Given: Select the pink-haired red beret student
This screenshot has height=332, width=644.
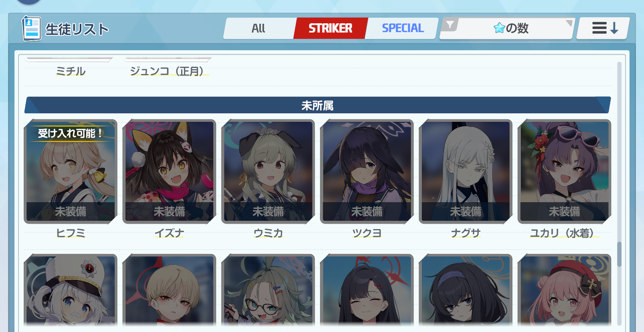Looking at the screenshot, I should [x=564, y=290].
